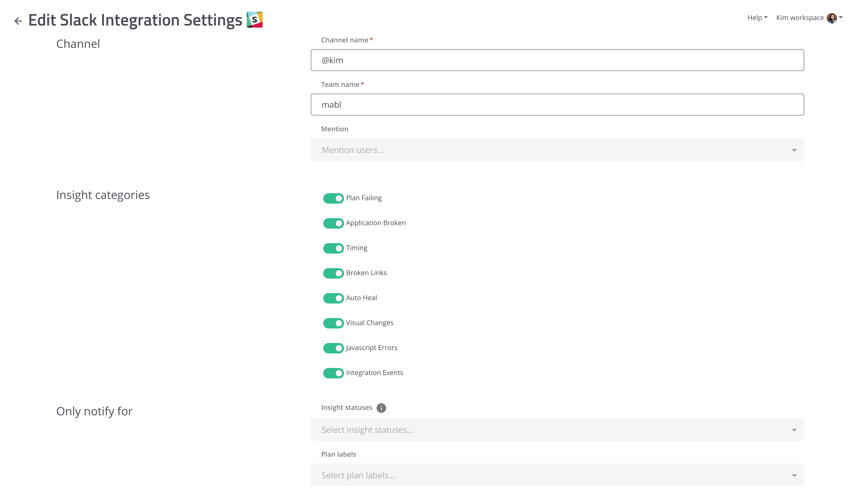
Task: Click the Insight categories section heading
Action: point(103,195)
